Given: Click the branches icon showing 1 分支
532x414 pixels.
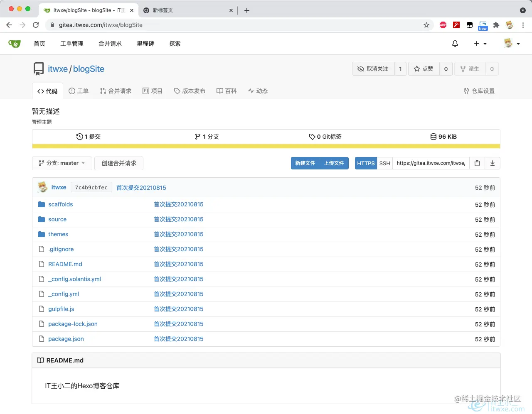Looking at the screenshot, I should point(198,136).
